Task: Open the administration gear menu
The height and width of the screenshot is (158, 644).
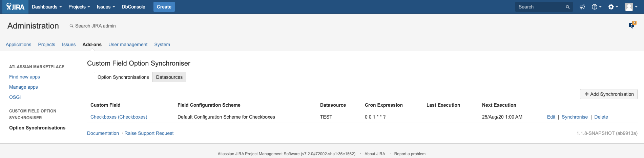Action: click(612, 7)
